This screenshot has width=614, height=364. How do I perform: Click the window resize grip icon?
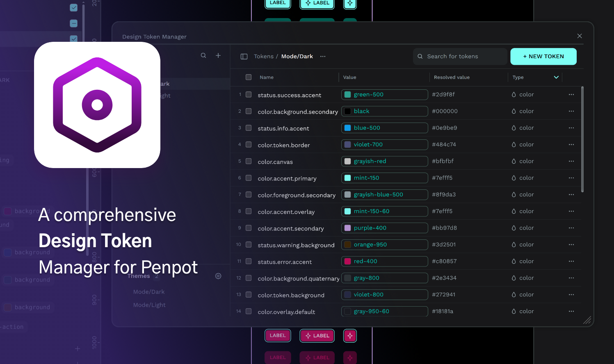point(587,320)
